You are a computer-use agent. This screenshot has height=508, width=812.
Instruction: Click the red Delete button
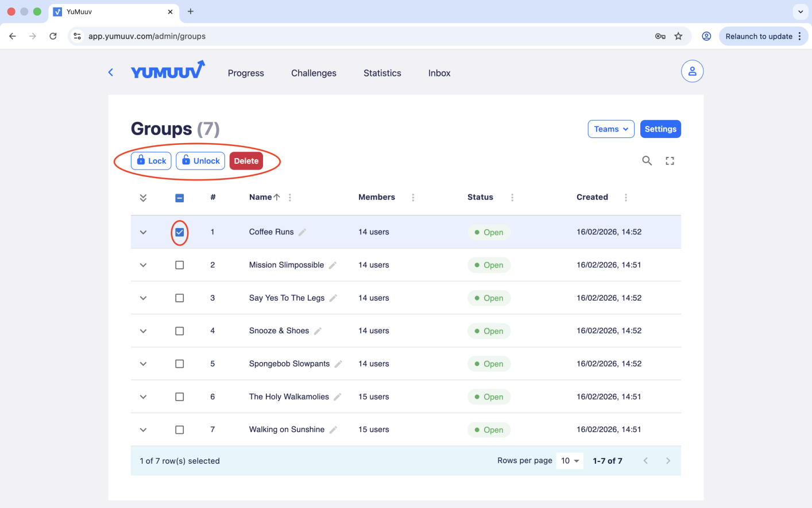tap(246, 161)
